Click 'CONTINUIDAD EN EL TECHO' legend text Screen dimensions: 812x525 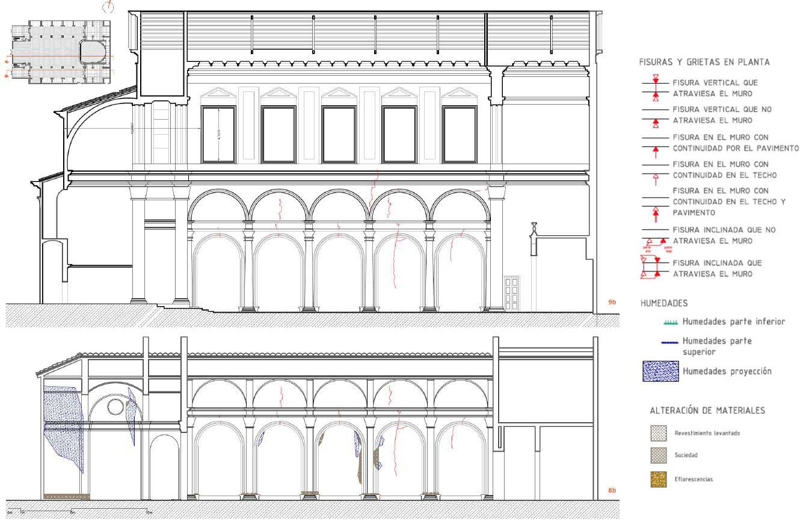click(x=725, y=175)
